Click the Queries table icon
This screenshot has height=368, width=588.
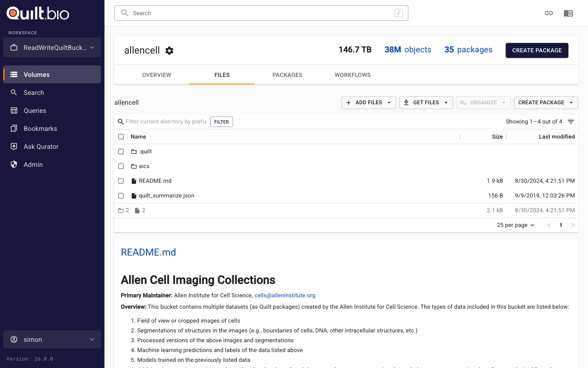click(x=14, y=110)
